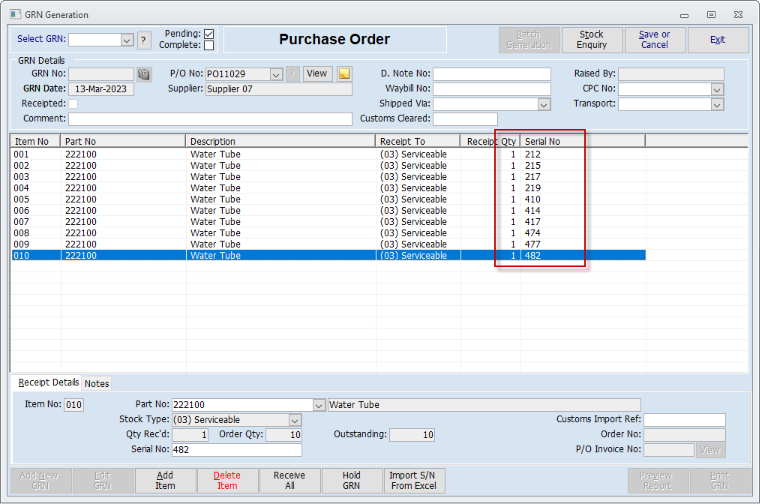The width and height of the screenshot is (760, 504).
Task: Select item row 008 in the grid
Action: [329, 233]
